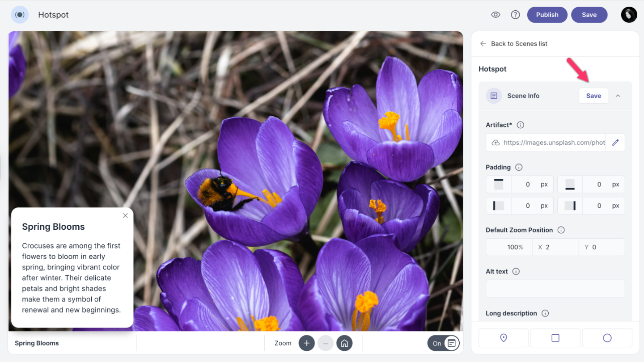Screen dimensions: 644x362
Task: Click Save in the Scene Info header
Action: [593, 96]
